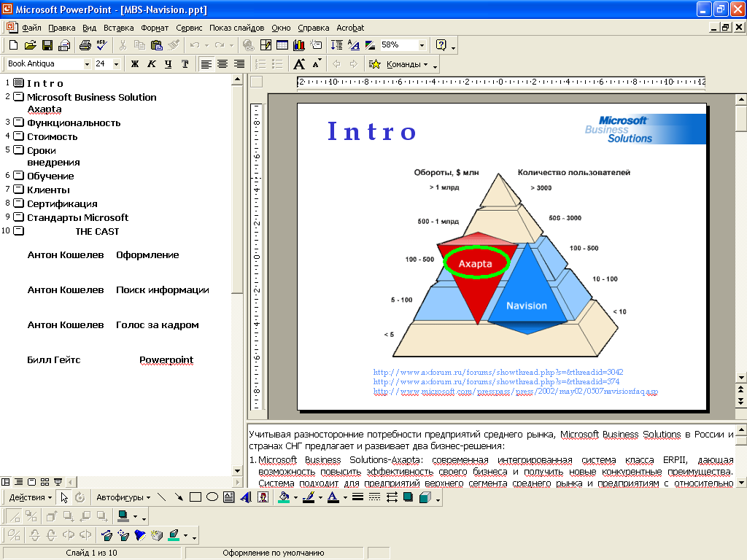This screenshot has height=560, width=747.
Task: Open fill color dropdown arrow
Action: tap(295, 497)
